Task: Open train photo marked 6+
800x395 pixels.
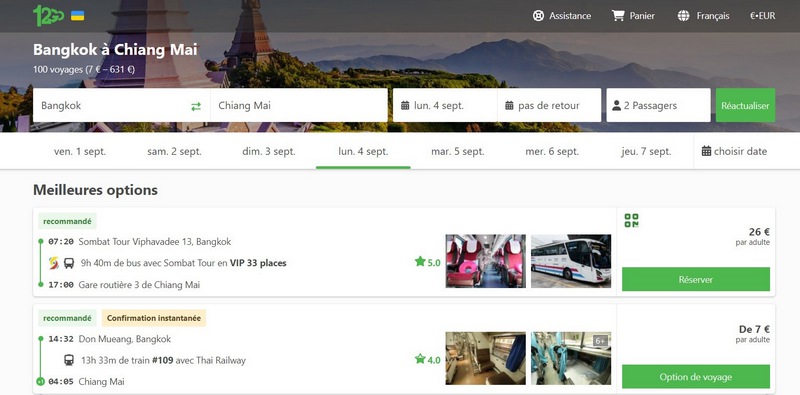Action: [571, 358]
